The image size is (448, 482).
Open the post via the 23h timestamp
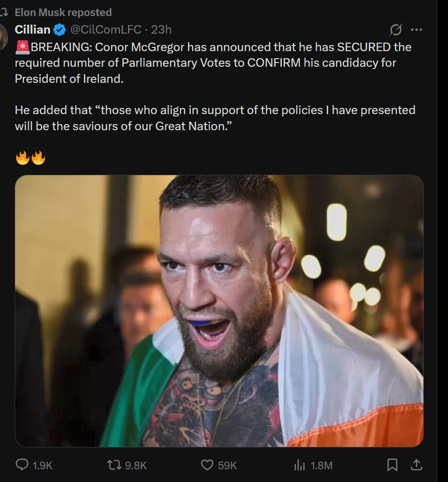pos(161,30)
